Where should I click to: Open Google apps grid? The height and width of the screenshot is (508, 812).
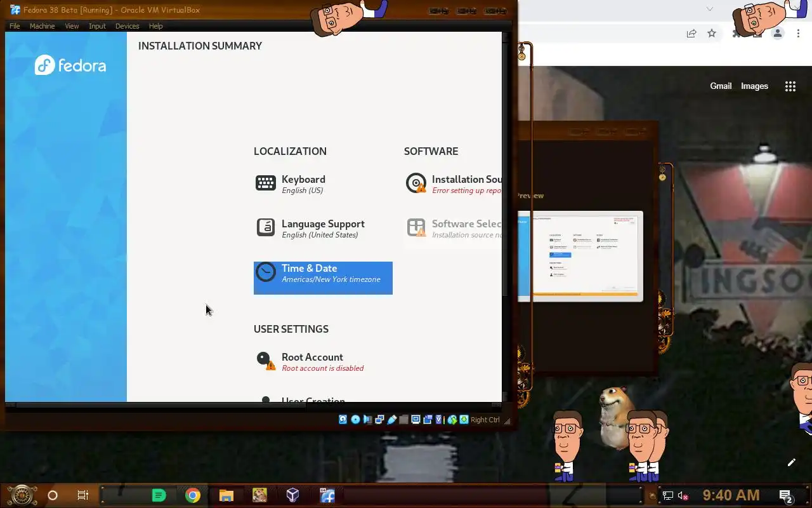[x=790, y=86]
